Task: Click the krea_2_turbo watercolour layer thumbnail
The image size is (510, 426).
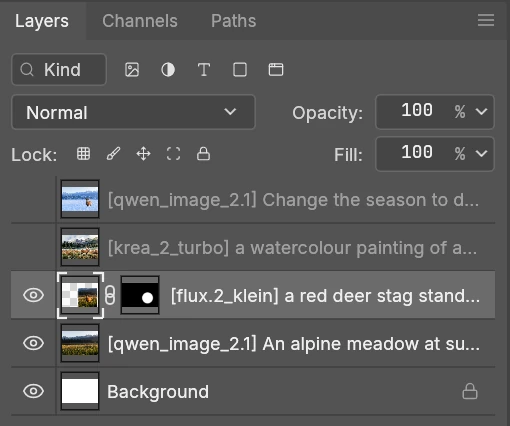Action: [x=80, y=247]
